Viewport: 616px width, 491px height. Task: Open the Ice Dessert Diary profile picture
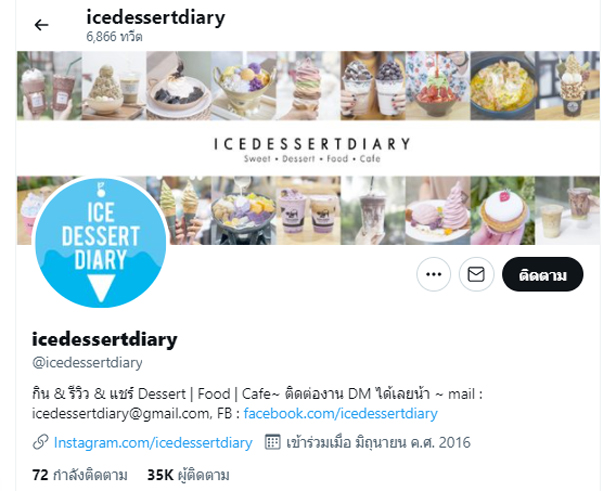[101, 242]
